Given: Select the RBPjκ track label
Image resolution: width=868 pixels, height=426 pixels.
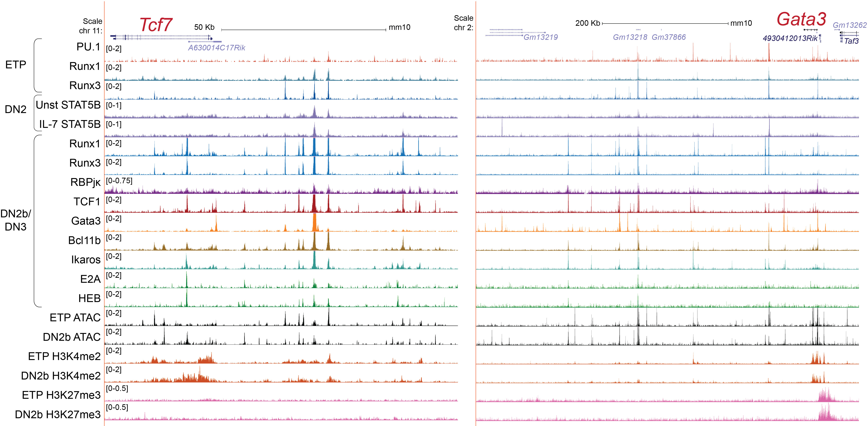Looking at the screenshot, I should coord(85,183).
